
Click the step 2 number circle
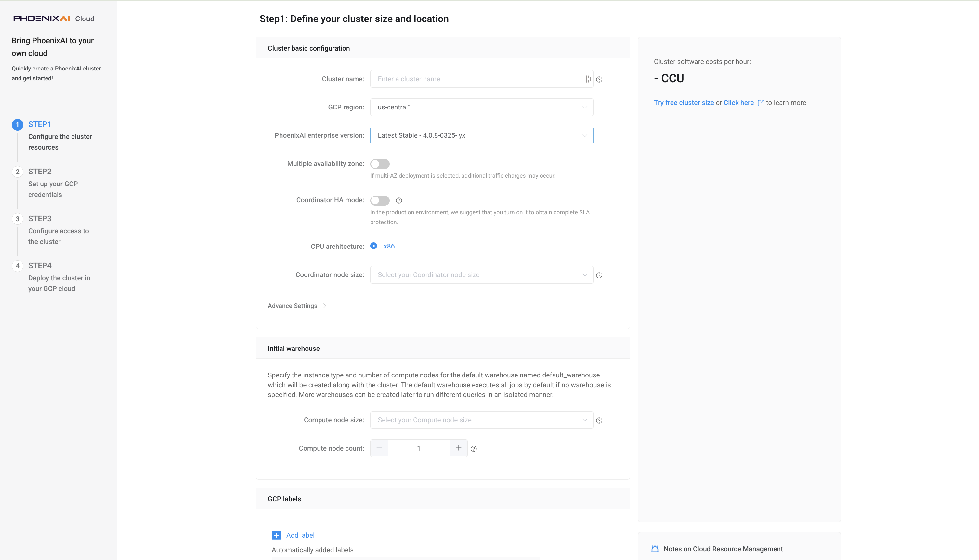pyautogui.click(x=17, y=172)
